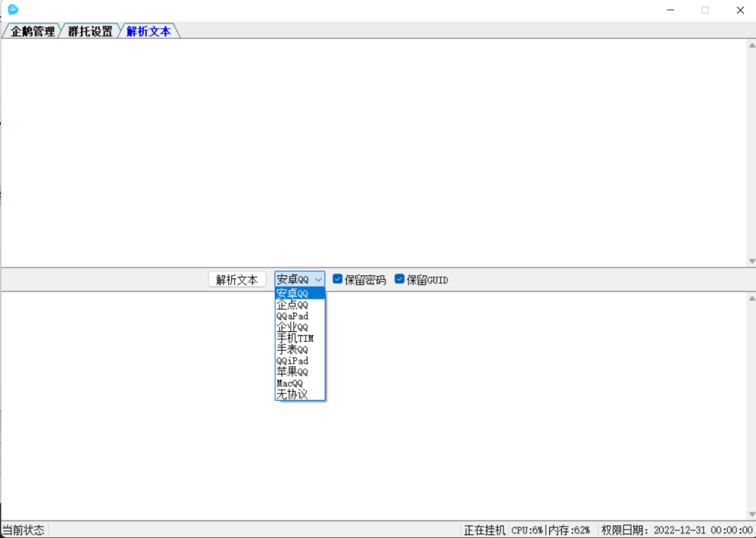This screenshot has height=538, width=756.
Task: Click the 解析文本 button
Action: click(237, 280)
